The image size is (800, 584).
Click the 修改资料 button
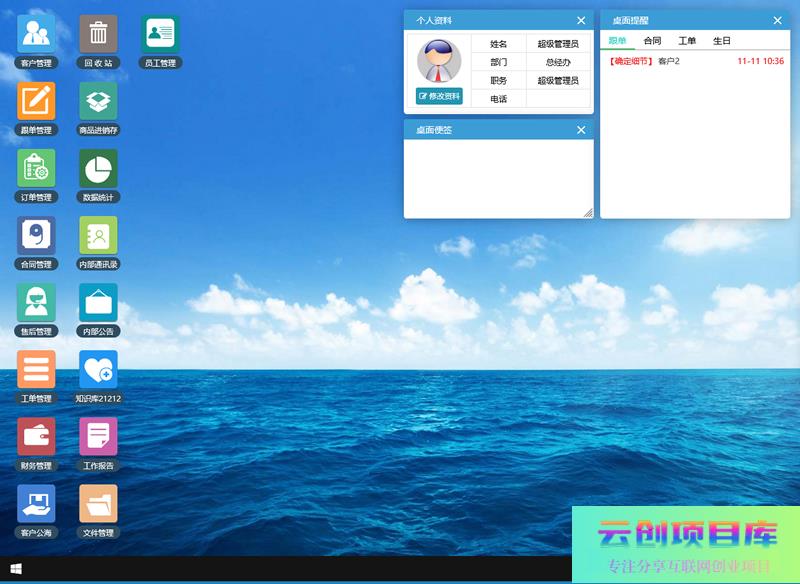(x=439, y=96)
